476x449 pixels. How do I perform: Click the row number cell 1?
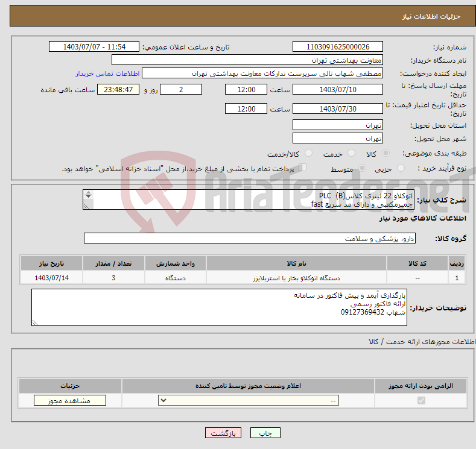pos(457,278)
